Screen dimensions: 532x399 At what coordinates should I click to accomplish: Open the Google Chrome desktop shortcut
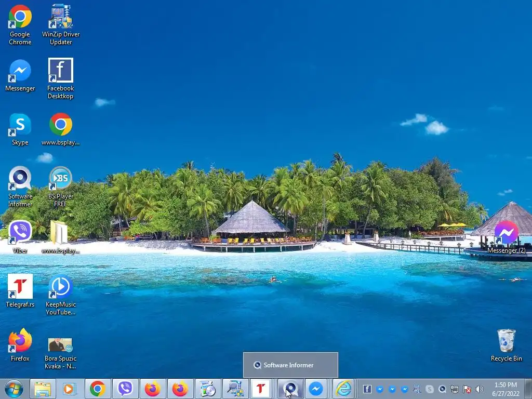(x=20, y=25)
